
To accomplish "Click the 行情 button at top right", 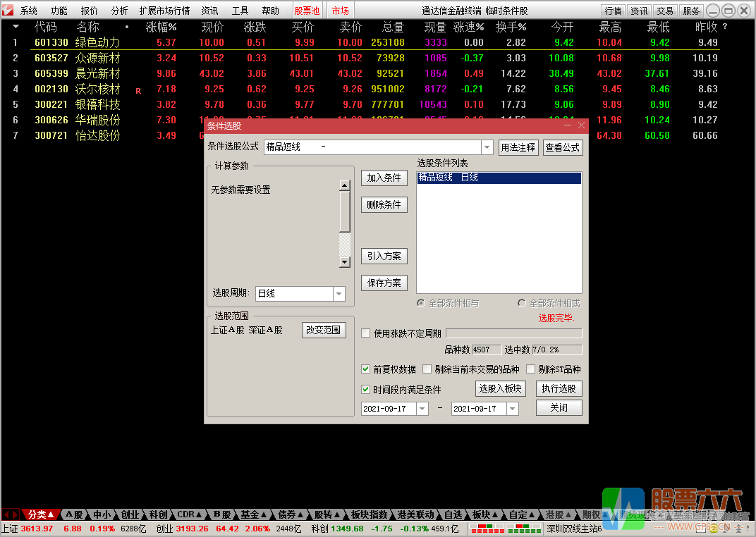I will point(614,11).
